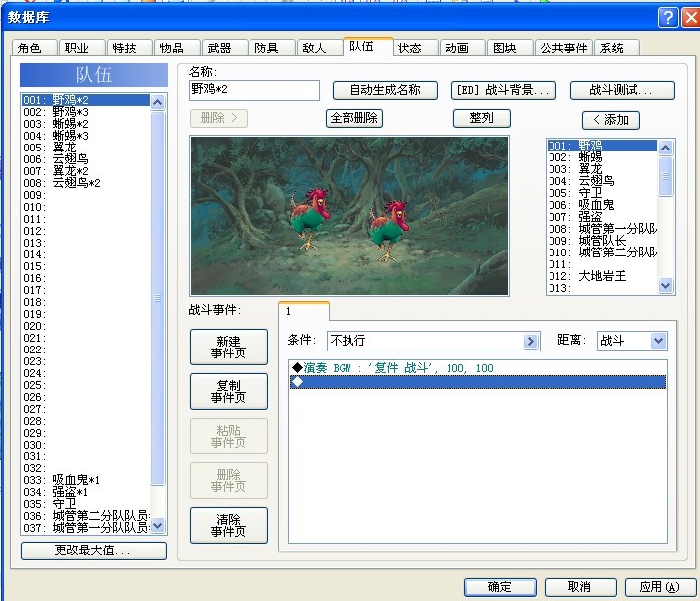Image resolution: width=700 pixels, height=601 pixels.
Task: Select troop 008: 云翅鸟*2
Action: click(85, 183)
